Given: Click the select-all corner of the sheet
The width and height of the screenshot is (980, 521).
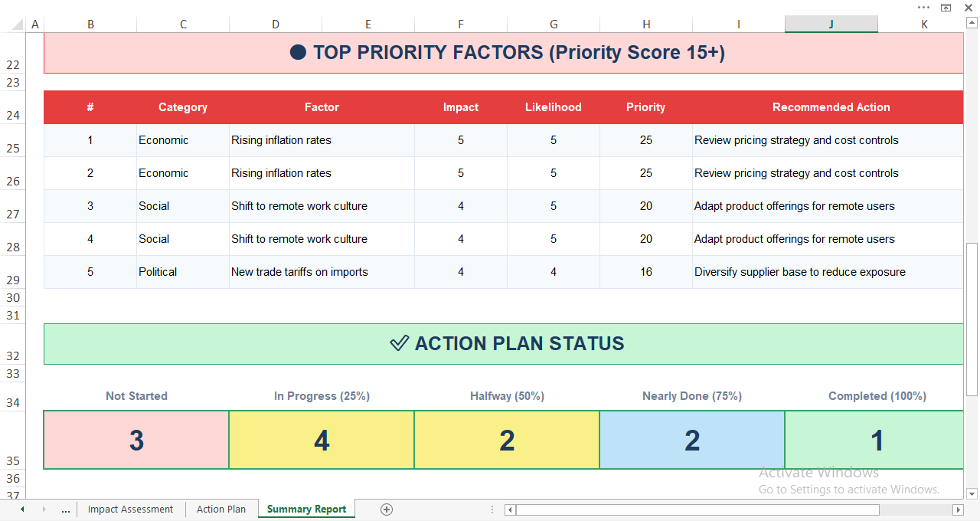Looking at the screenshot, I should (13, 25).
